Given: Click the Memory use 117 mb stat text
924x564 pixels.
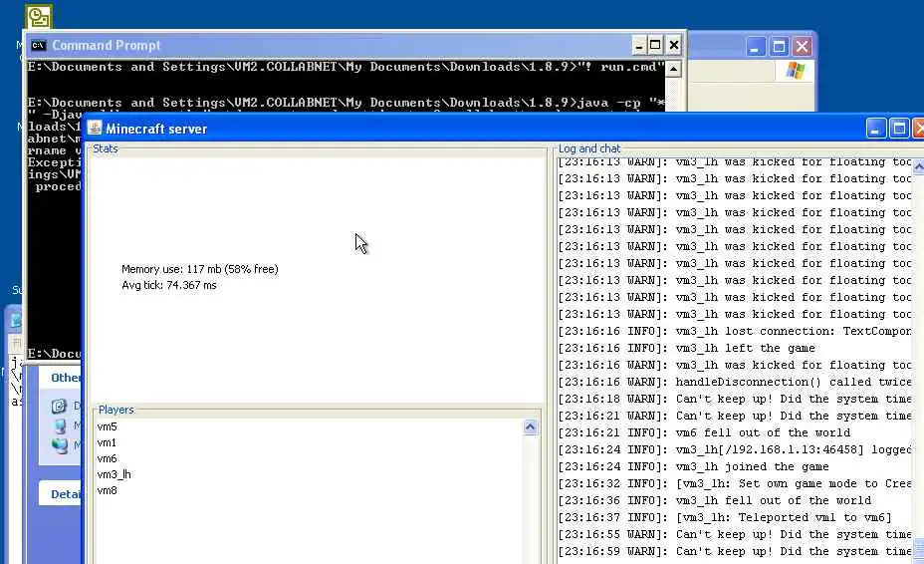Looking at the screenshot, I should click(200, 269).
